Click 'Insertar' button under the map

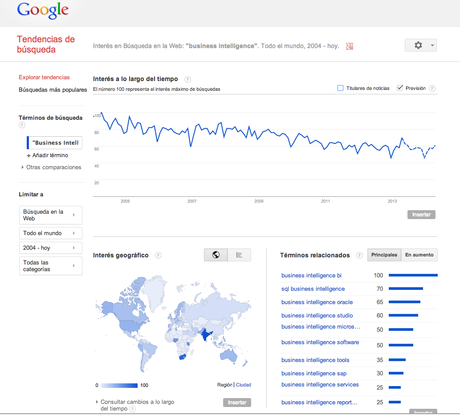(237, 402)
